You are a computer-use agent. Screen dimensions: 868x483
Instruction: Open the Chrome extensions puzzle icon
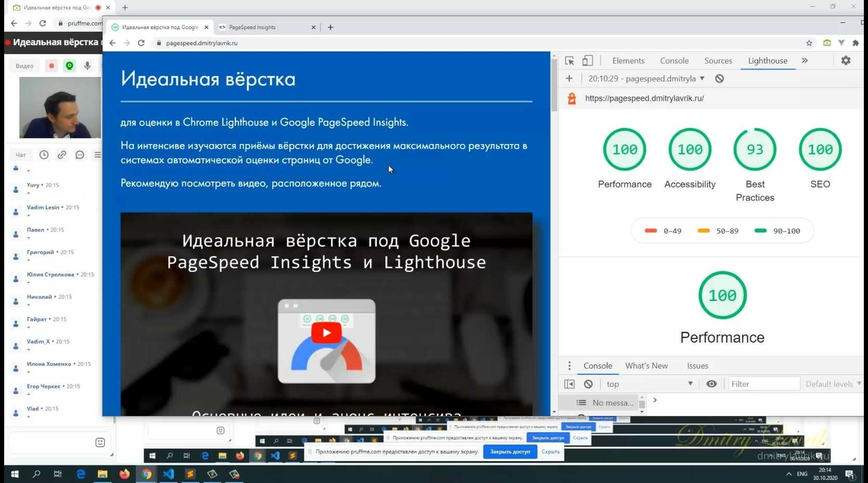855,43
